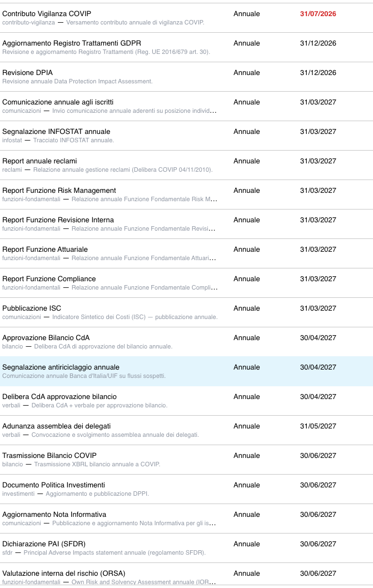
Task: Select Documento Politica Investimenti entry
Action: pyautogui.click(x=187, y=490)
